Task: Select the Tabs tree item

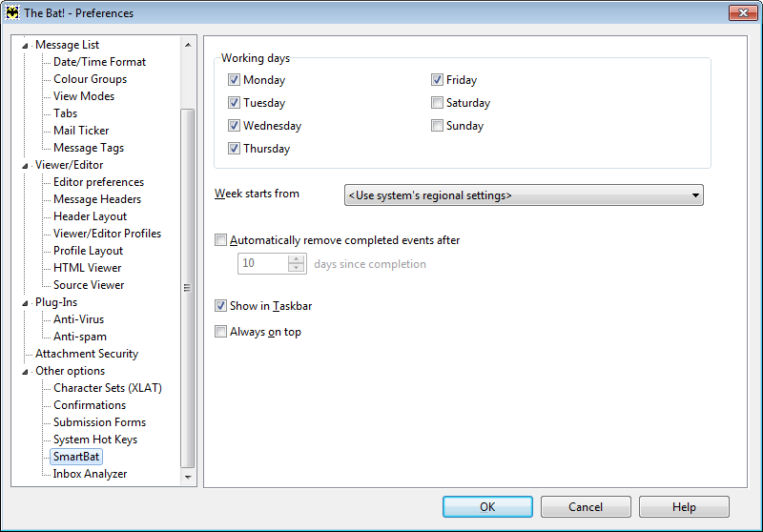Action: point(65,113)
